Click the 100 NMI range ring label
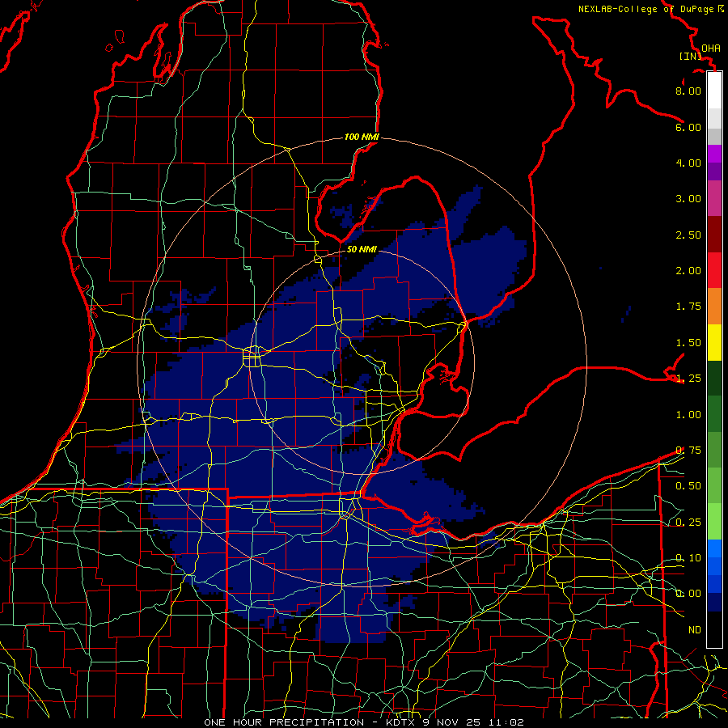 (x=362, y=137)
